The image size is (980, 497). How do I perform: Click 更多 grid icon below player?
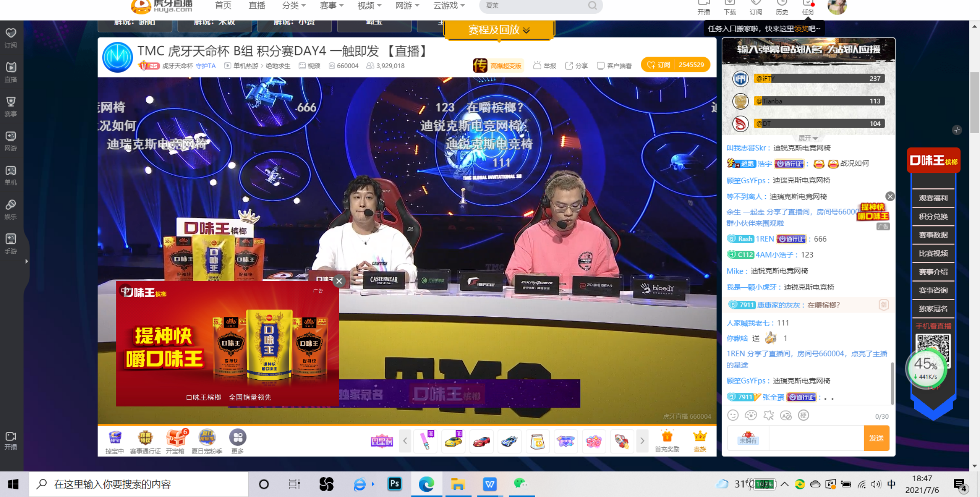point(237,442)
